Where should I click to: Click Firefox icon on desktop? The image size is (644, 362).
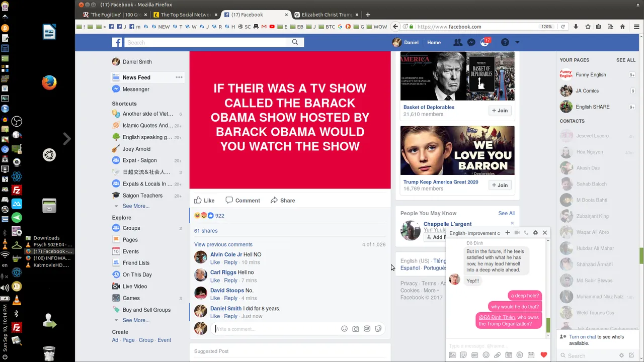tap(49, 82)
